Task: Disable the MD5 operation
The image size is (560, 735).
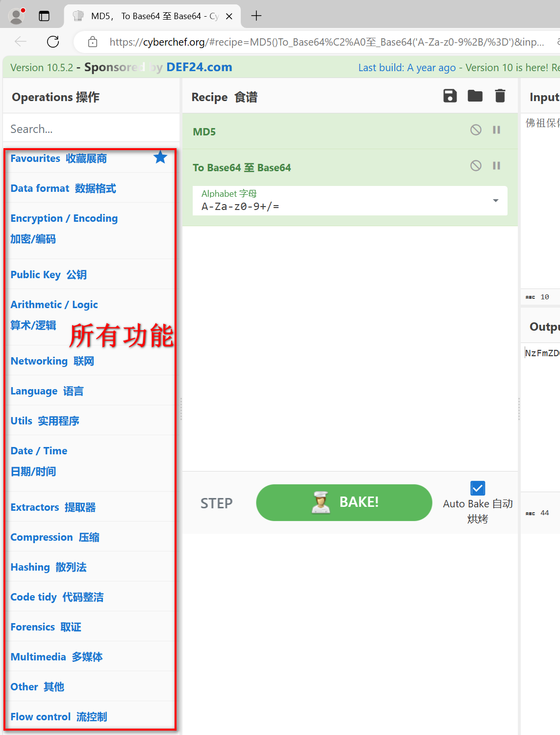Action: [476, 130]
